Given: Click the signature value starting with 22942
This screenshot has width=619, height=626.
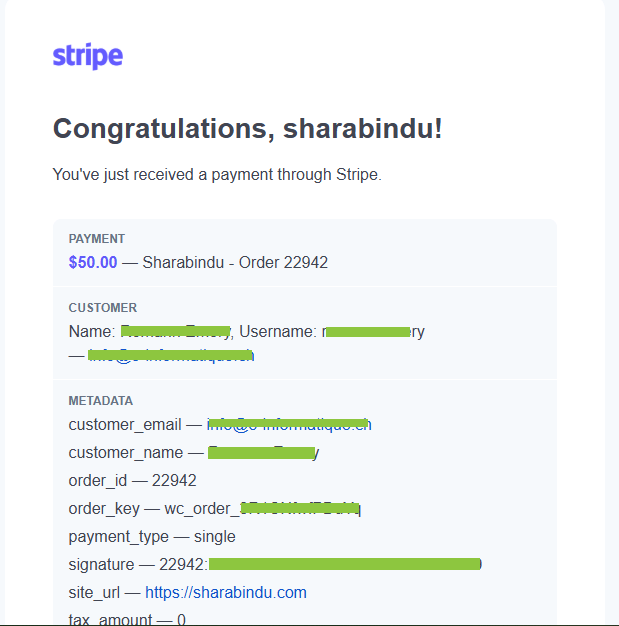Looking at the screenshot, I should tap(321, 565).
